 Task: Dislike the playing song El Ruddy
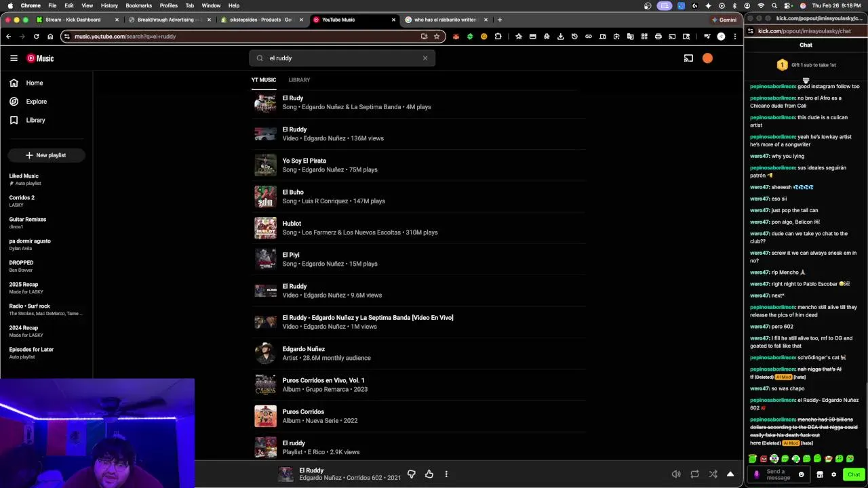(411, 474)
